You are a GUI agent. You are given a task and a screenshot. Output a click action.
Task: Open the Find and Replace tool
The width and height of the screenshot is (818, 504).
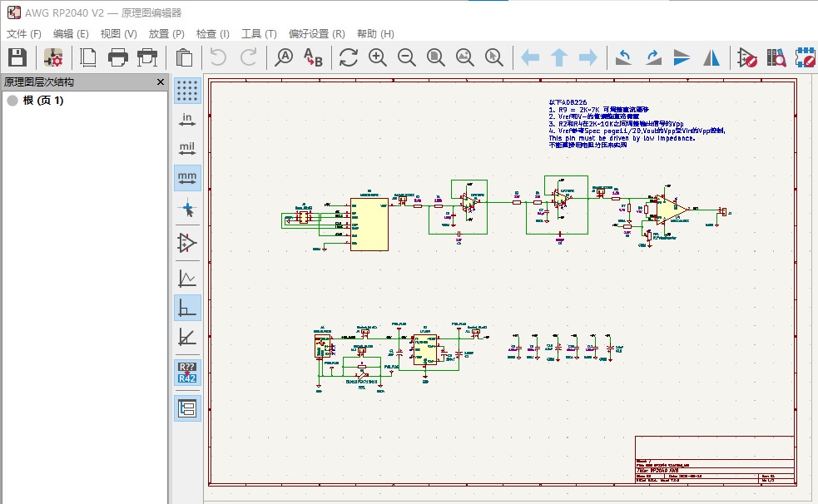click(x=313, y=57)
